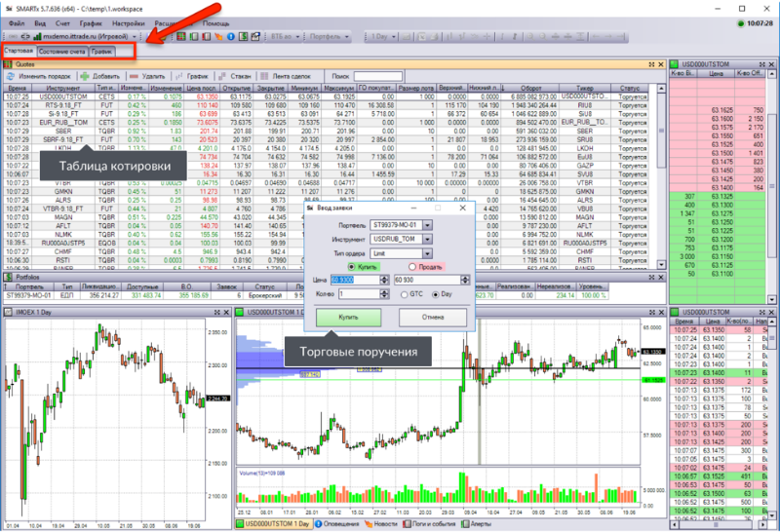This screenshot has width=780, height=532.
Task: Click the third window icon before orange tag
Action: coord(206,36)
